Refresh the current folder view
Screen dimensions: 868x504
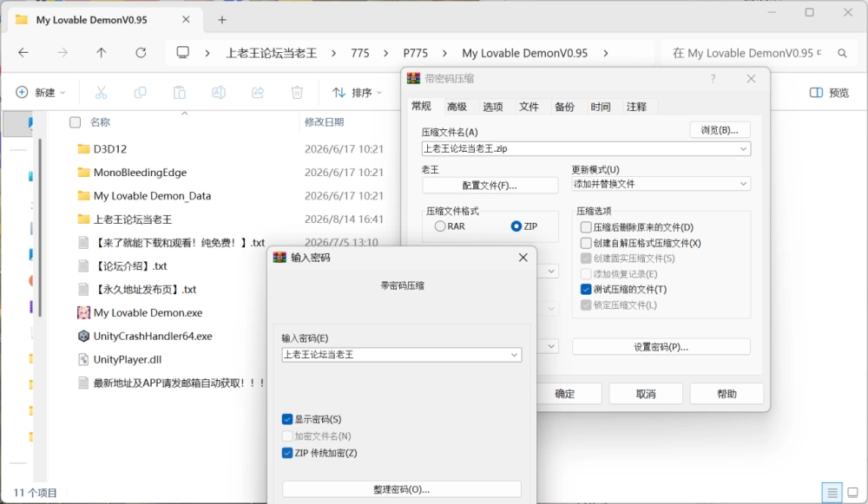(x=141, y=53)
